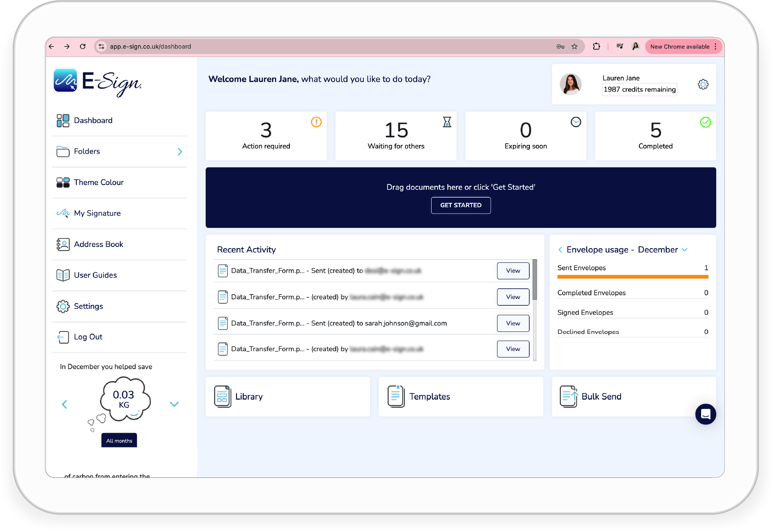Click the All months button
Viewport: 773px width, 532px height.
click(x=119, y=440)
